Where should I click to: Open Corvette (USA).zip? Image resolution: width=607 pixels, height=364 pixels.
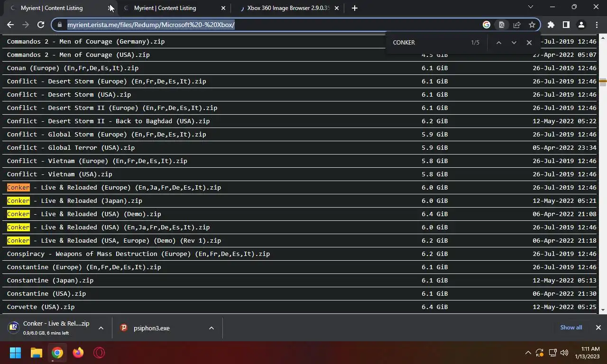point(41,307)
